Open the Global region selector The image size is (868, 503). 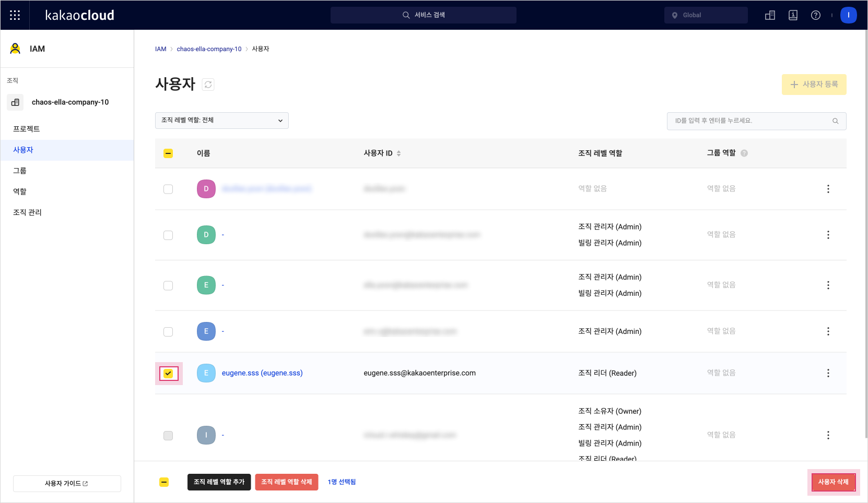click(x=706, y=15)
